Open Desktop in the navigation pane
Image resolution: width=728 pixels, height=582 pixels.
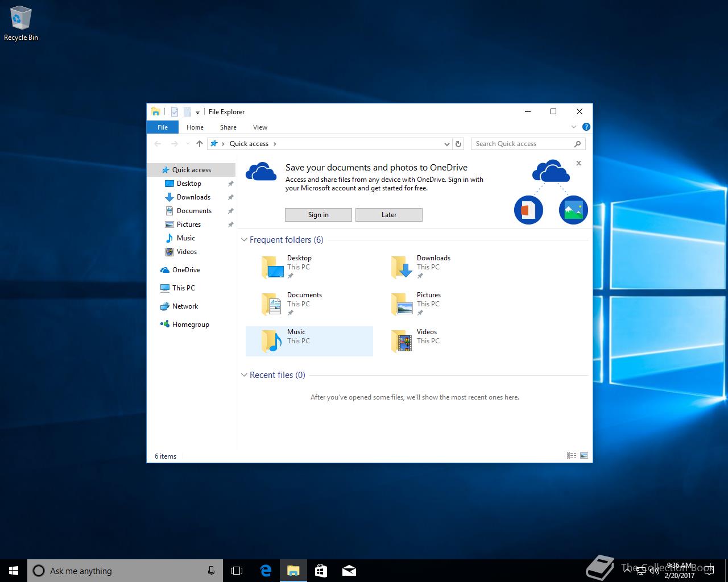coord(189,184)
